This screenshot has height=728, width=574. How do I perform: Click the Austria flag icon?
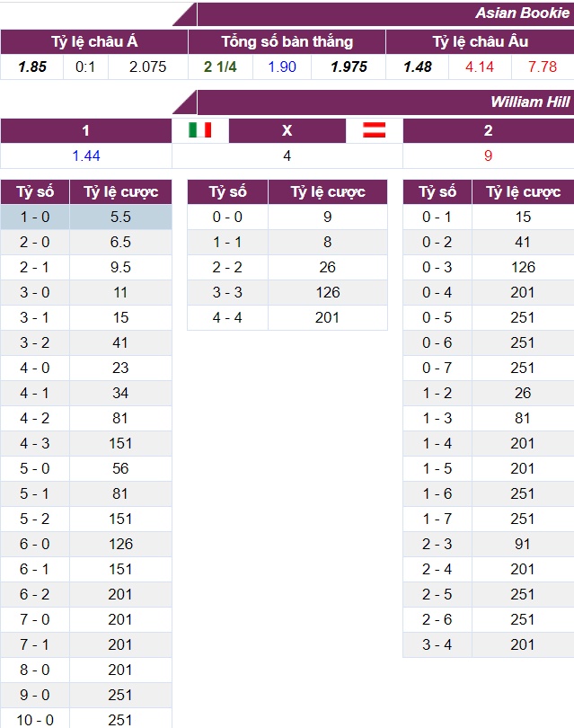pos(375,130)
